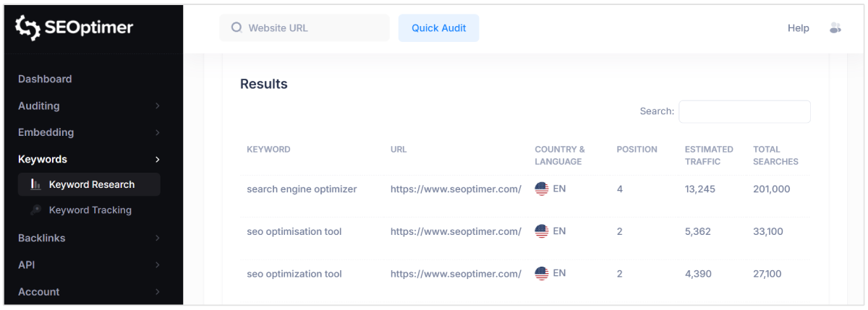Sort table by Position column header
The height and width of the screenshot is (310, 868).
click(637, 150)
